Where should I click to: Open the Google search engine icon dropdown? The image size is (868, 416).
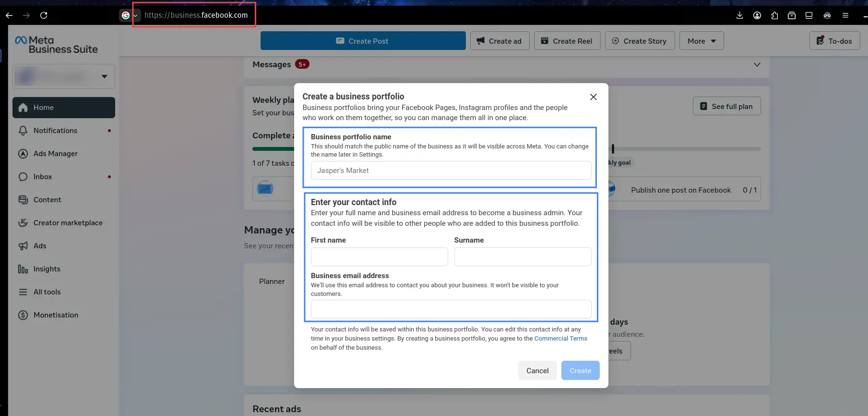pyautogui.click(x=129, y=15)
